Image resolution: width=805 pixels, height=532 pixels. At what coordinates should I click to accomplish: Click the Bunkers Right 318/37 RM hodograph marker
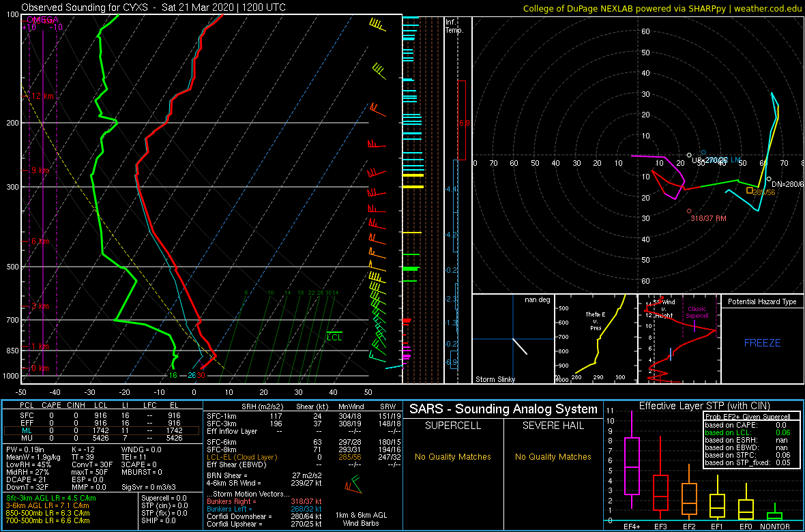[x=689, y=211]
